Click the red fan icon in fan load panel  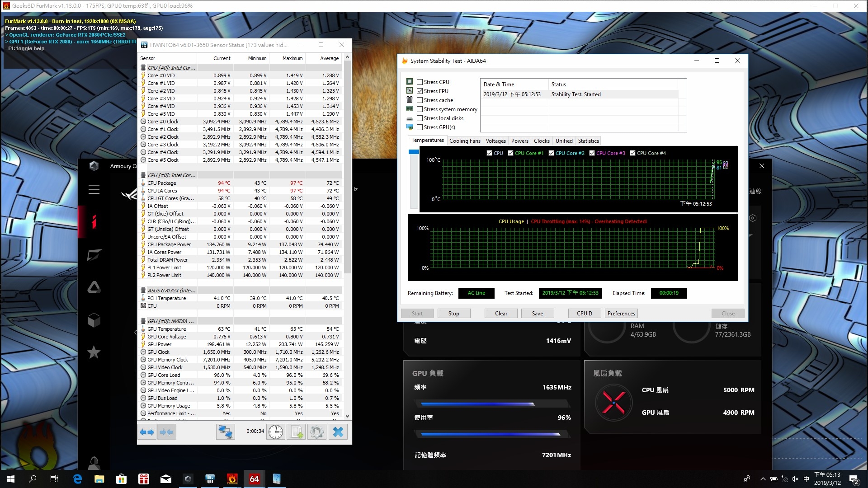(613, 402)
